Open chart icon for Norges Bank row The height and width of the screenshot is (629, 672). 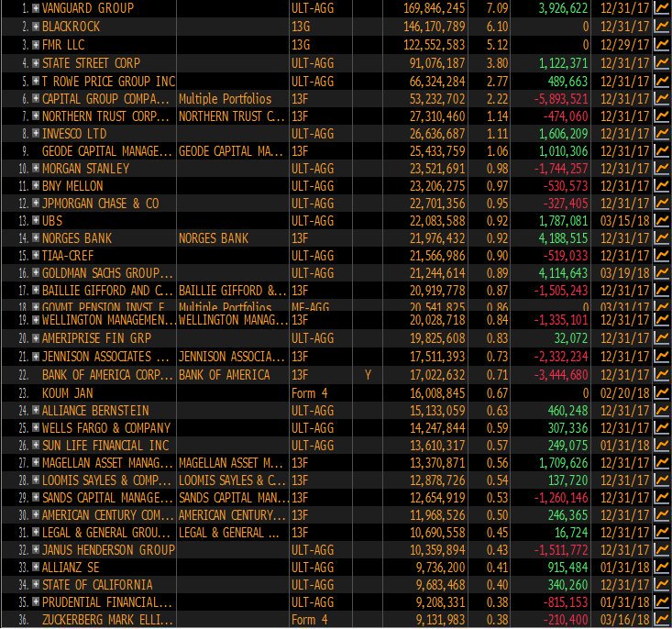pyautogui.click(x=662, y=238)
